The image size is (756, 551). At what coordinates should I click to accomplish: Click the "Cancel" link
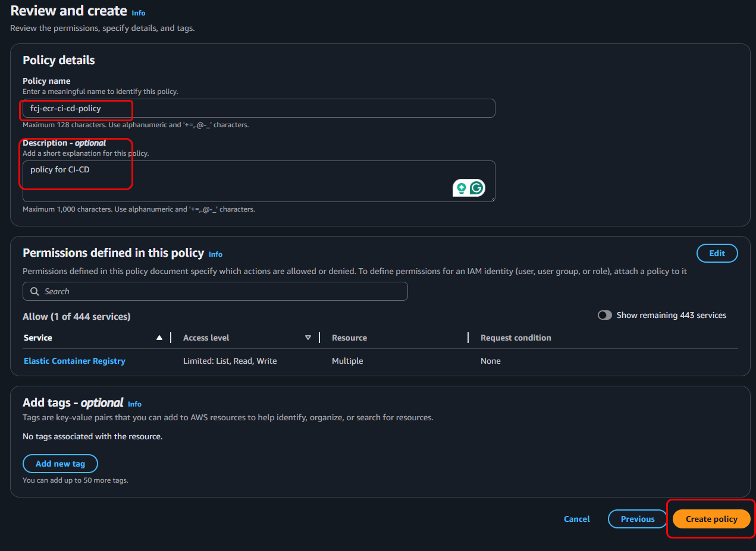(x=576, y=518)
